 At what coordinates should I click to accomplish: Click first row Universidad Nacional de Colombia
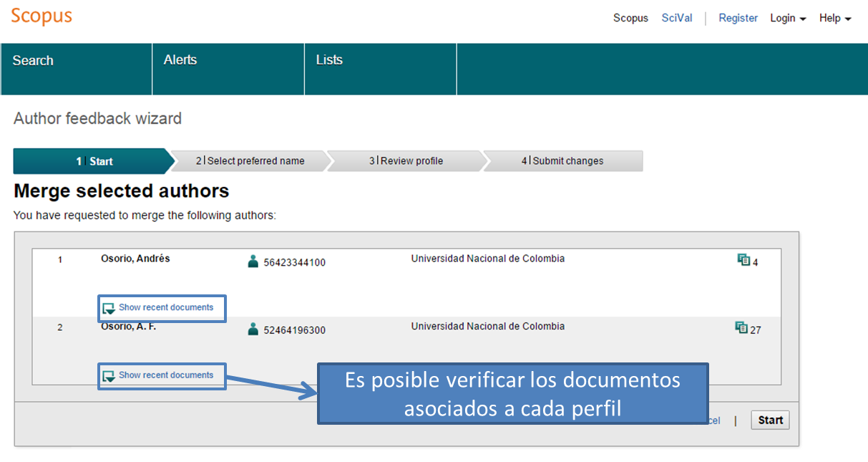pyautogui.click(x=488, y=259)
